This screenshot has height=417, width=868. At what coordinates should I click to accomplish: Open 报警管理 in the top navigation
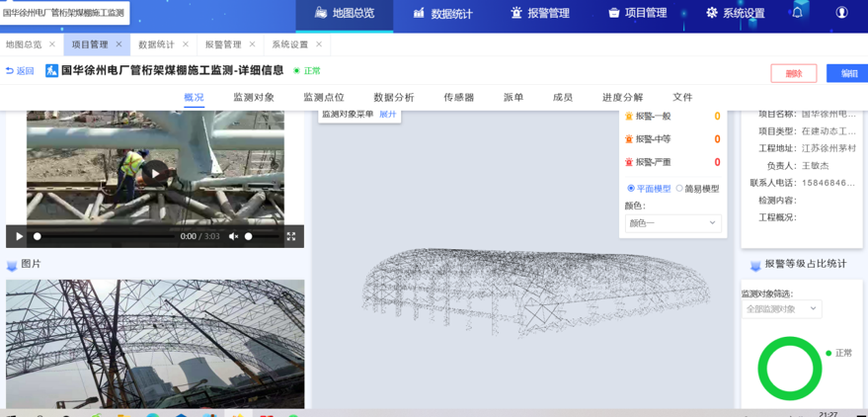point(540,13)
